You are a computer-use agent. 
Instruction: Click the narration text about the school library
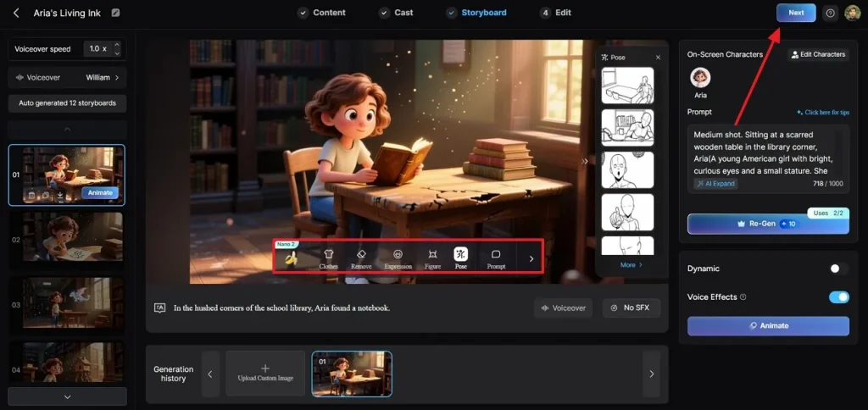click(281, 308)
